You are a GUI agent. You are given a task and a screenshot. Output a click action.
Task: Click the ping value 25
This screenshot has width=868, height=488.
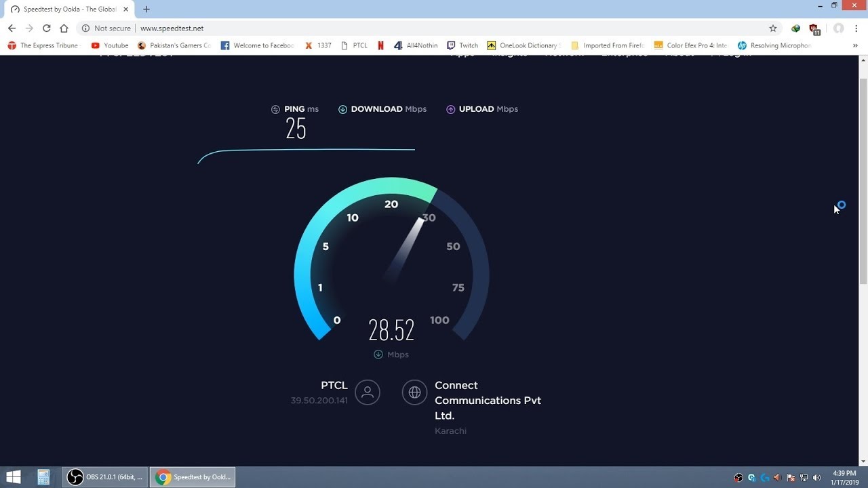(296, 128)
